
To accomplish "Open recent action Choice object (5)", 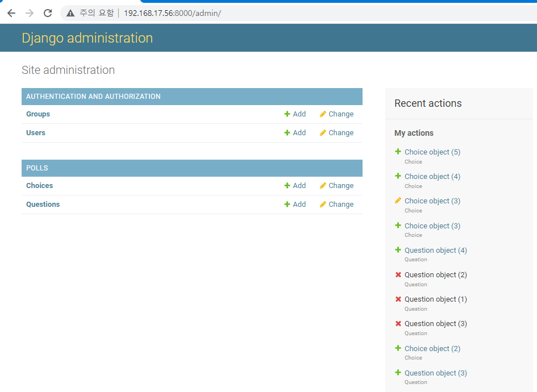I will click(432, 152).
